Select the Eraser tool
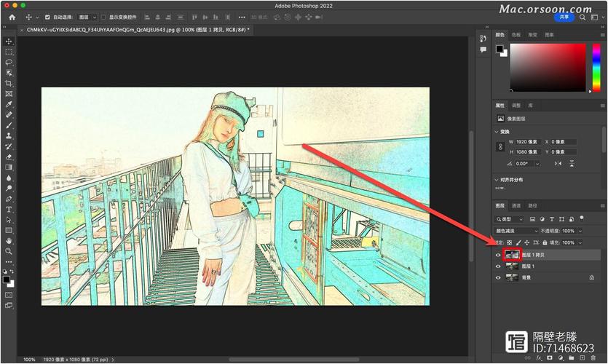 9,157
